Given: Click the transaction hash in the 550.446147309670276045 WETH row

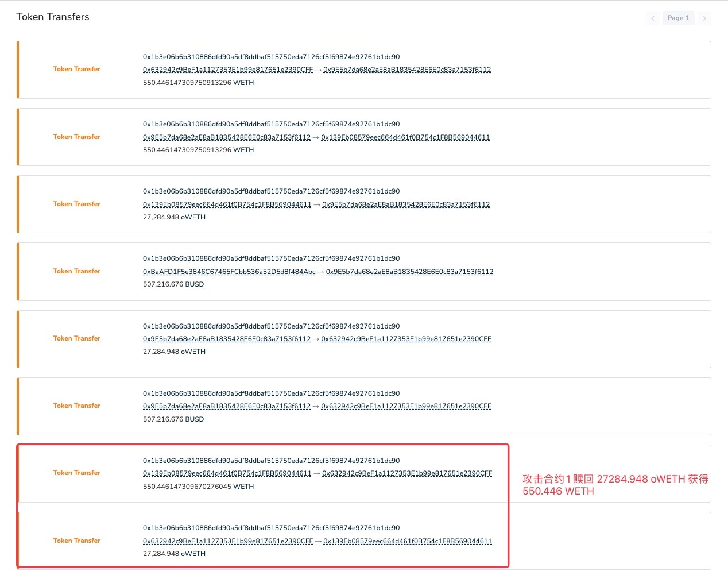Looking at the screenshot, I should [272, 461].
